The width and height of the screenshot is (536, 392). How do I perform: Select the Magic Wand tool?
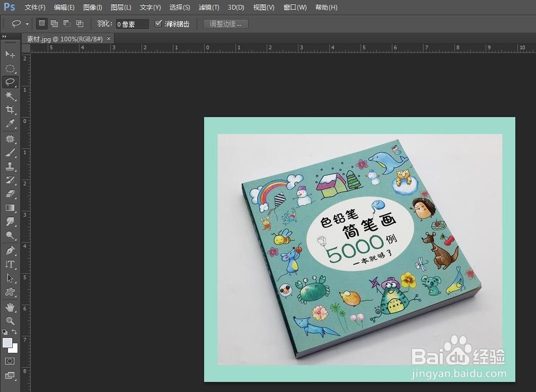[10, 95]
